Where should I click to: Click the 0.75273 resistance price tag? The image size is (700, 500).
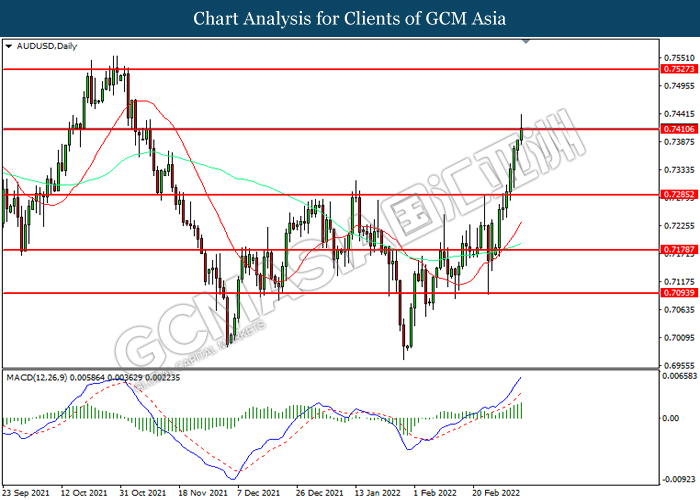pos(679,69)
